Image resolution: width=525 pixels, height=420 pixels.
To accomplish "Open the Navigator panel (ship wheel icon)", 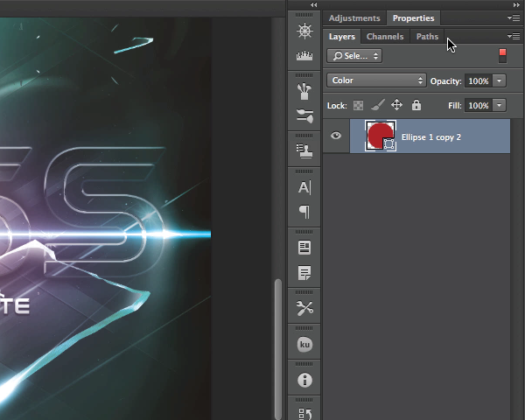I will click(x=304, y=31).
